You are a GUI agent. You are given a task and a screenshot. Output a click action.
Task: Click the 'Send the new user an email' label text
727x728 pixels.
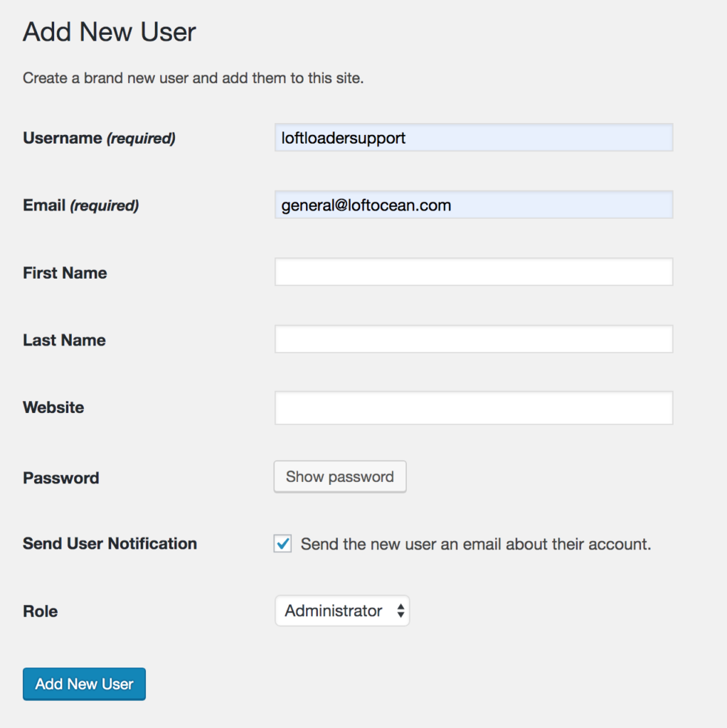pyautogui.click(x=476, y=544)
